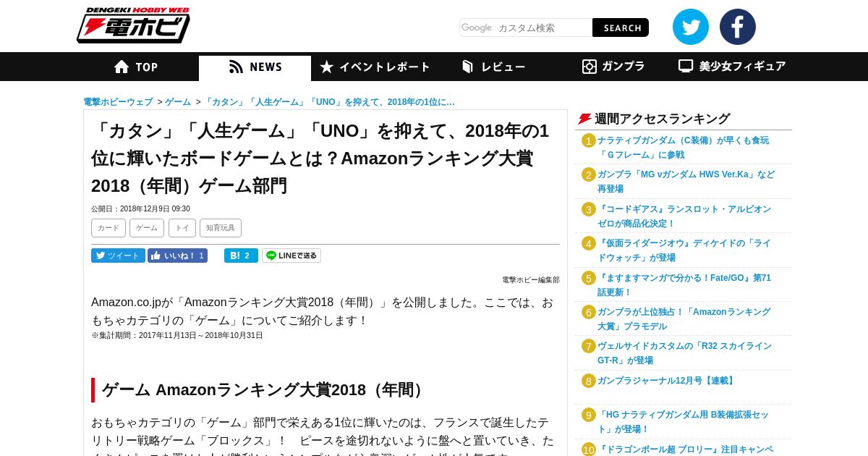Image resolution: width=868 pixels, height=456 pixels.
Task: Go to the TOP home tab
Action: (136, 67)
